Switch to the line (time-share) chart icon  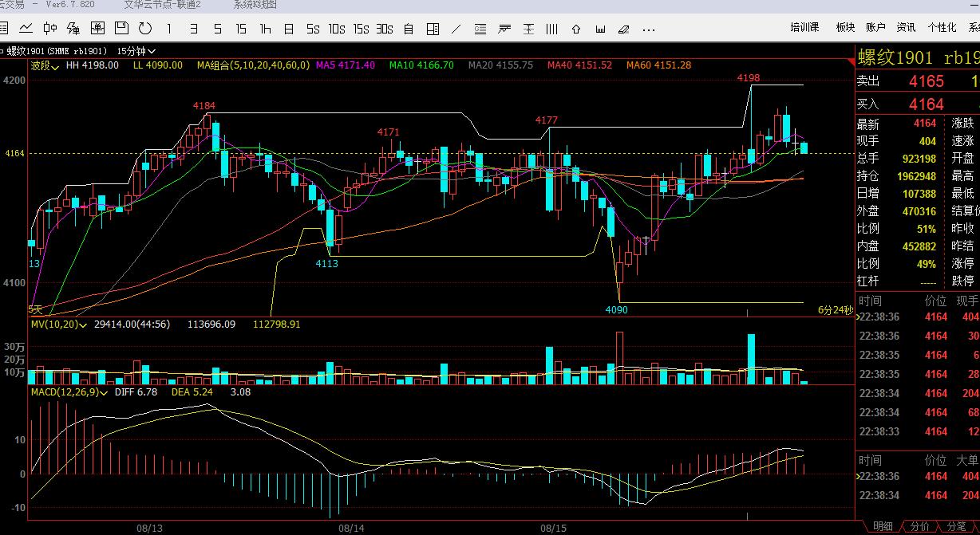(26, 29)
